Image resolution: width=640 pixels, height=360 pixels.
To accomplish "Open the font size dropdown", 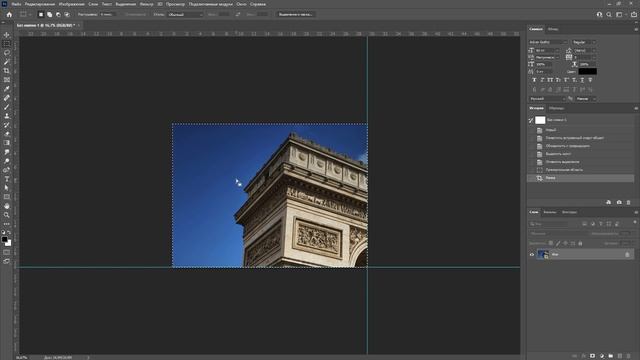I will coord(547,50).
